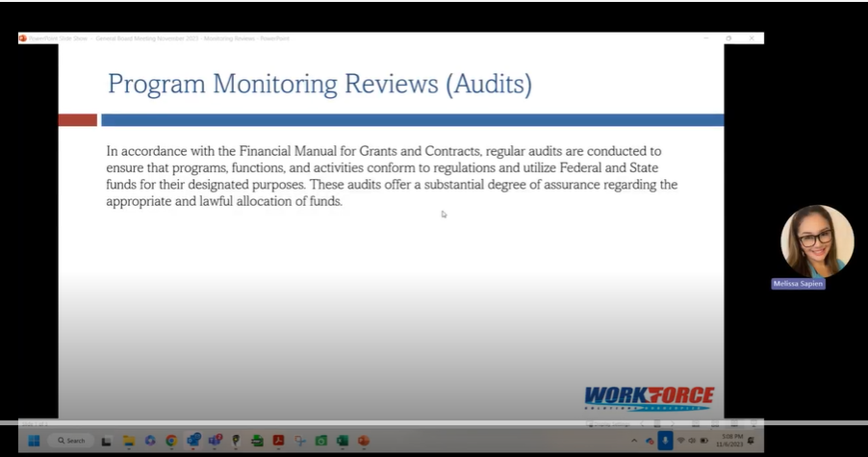The width and height of the screenshot is (868, 457).
Task: Click the Workforce Solutions logo
Action: [x=649, y=399]
